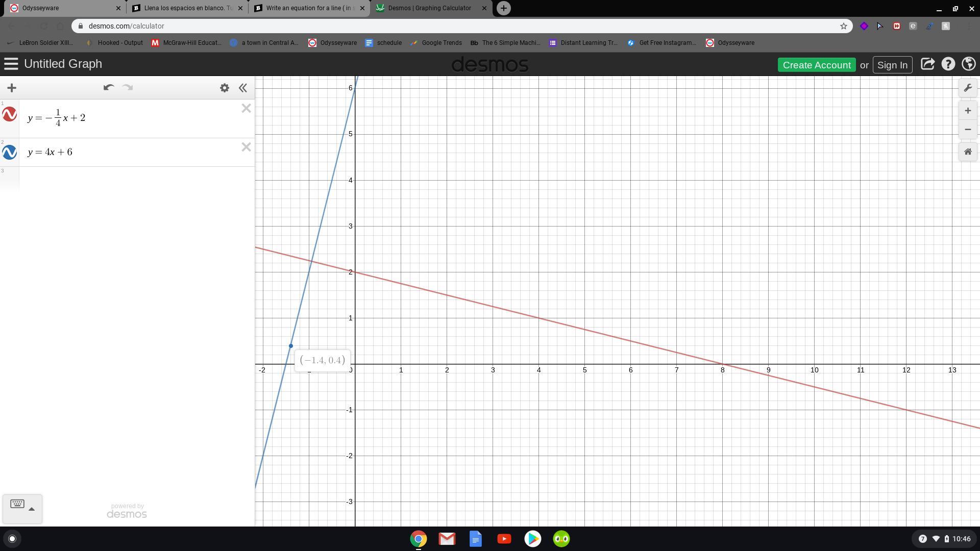Screen dimensions: 980x551
Task: Open the expression list gear options
Action: [224, 88]
